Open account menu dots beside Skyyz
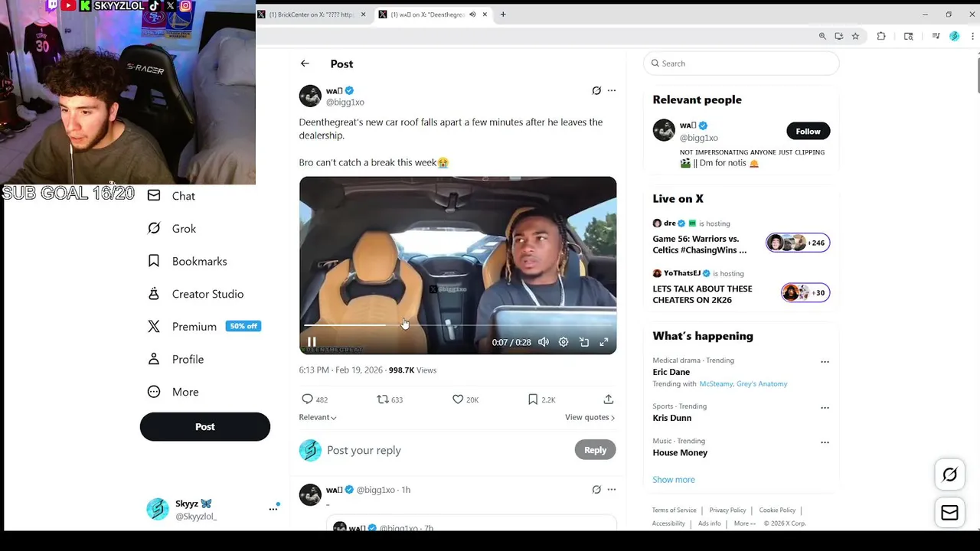 273,508
